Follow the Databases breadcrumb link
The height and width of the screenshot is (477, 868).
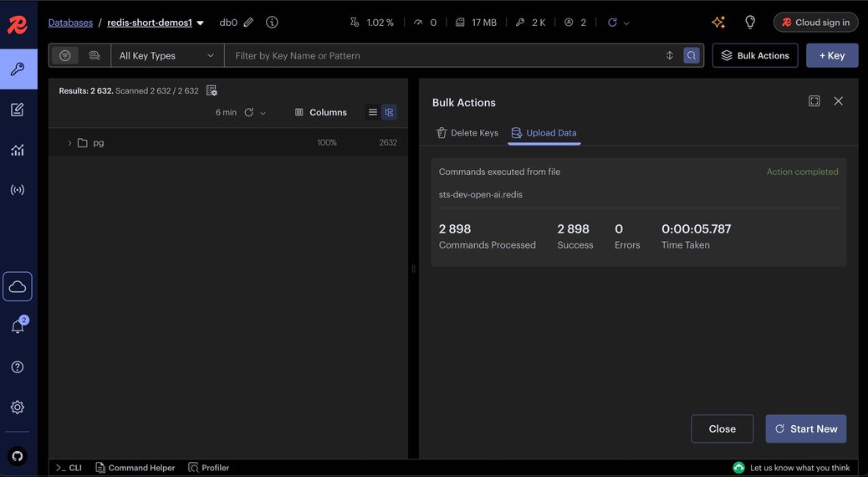tap(70, 23)
